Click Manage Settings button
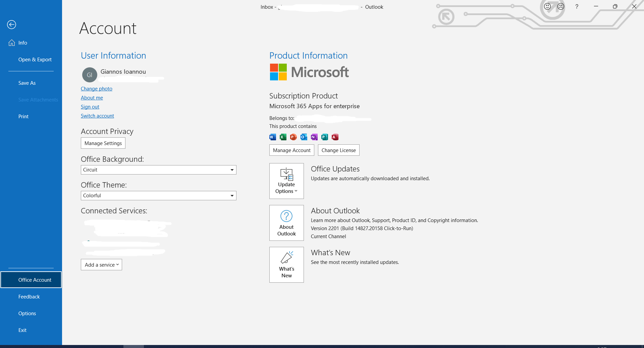This screenshot has width=644, height=348. tap(103, 143)
